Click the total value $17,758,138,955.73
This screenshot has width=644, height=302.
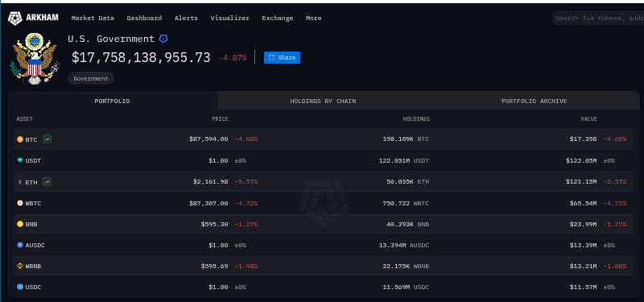coord(141,57)
